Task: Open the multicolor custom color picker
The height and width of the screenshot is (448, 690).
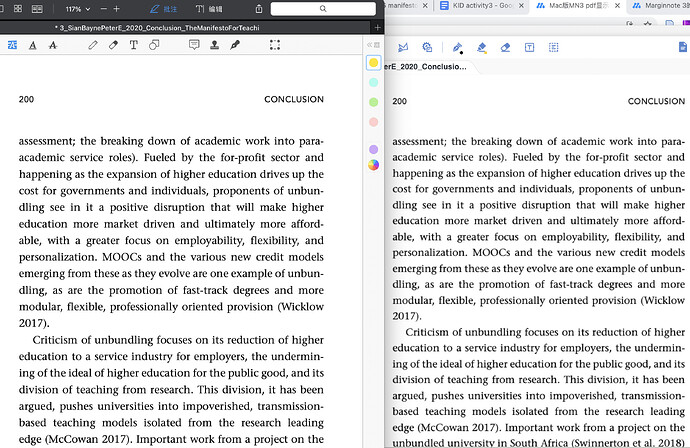Action: pos(374,165)
